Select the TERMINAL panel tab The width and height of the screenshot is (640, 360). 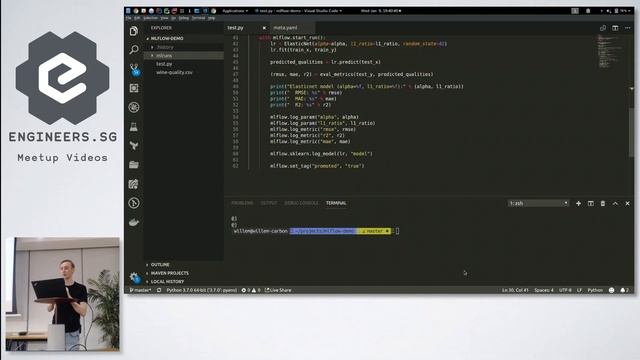coord(336,203)
